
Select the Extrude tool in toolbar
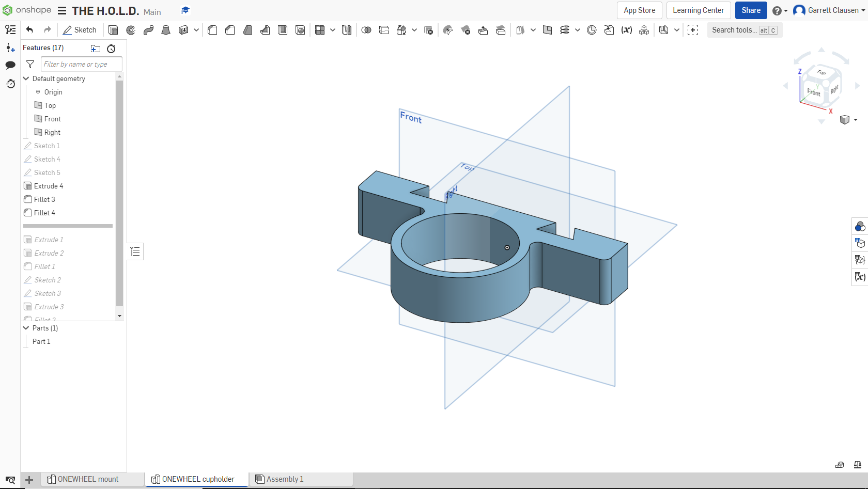tap(113, 30)
